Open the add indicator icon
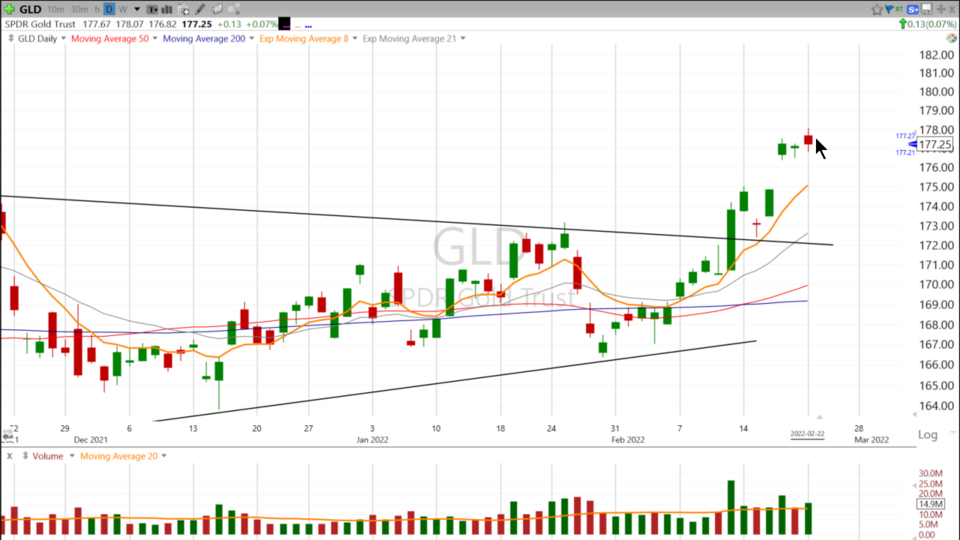 click(184, 9)
